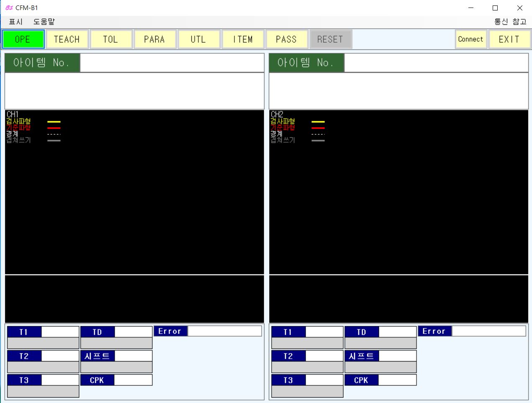The height and width of the screenshot is (403, 532).
Task: Switch to OPE mode button
Action: click(23, 39)
